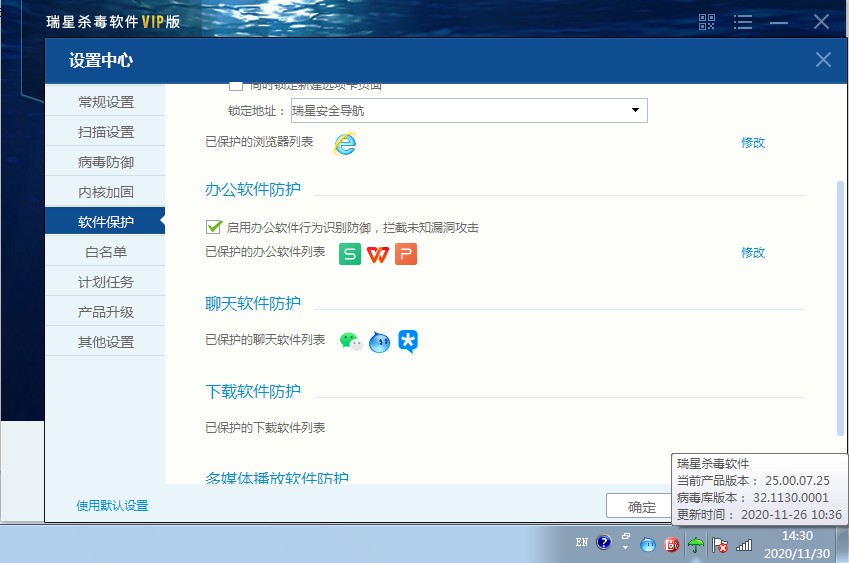Select the 软件保护 sidebar item

click(105, 221)
